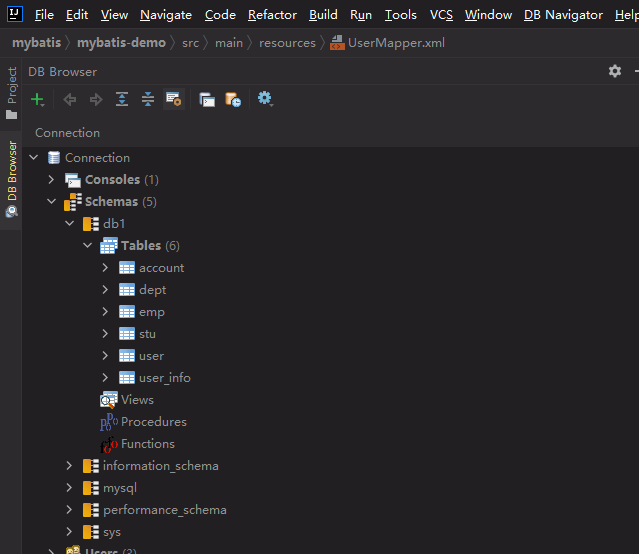Click the back navigation arrow in DB Browser
This screenshot has height=554, width=639.
pyautogui.click(x=70, y=99)
